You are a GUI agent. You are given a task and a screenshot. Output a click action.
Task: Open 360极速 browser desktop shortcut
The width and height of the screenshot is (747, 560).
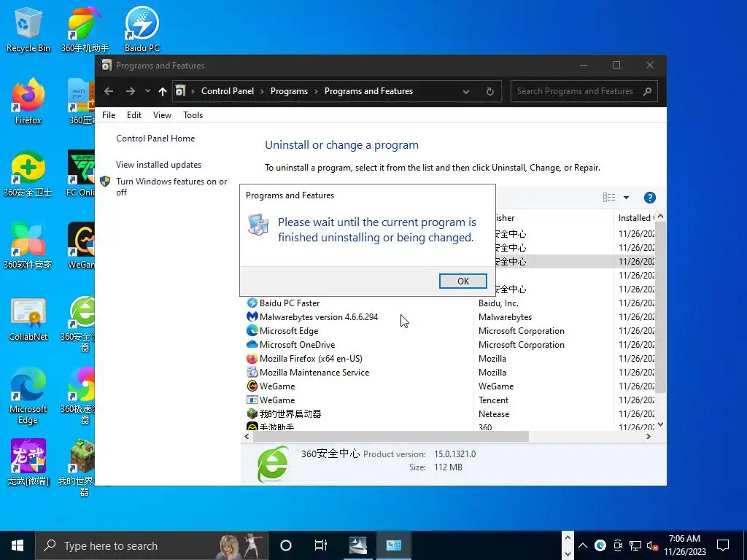pyautogui.click(x=80, y=396)
